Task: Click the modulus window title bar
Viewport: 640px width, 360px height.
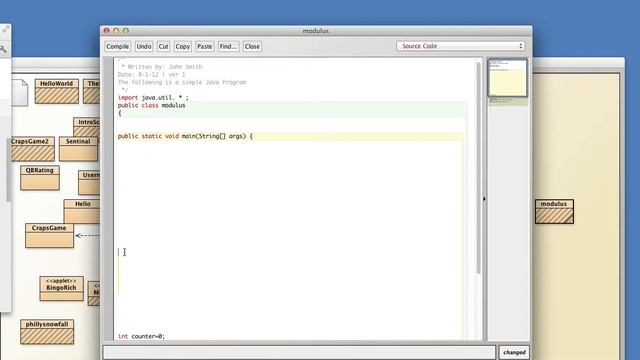Action: click(316, 31)
